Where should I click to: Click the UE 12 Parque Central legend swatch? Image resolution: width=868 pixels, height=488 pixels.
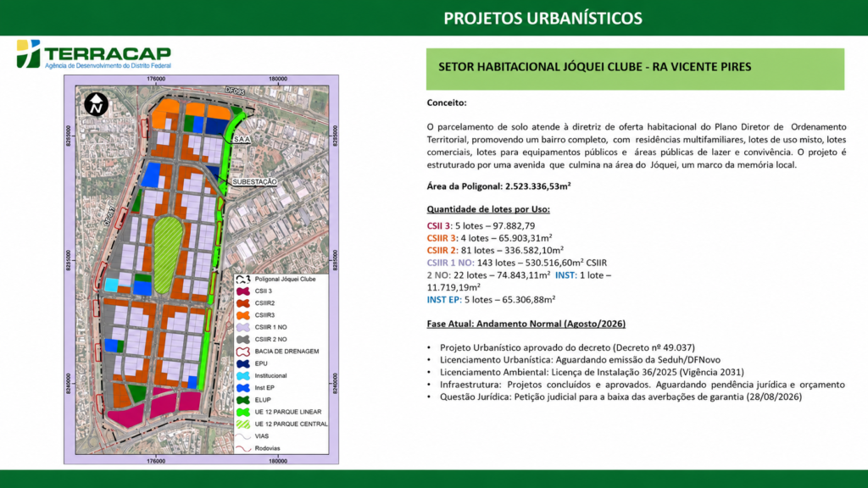243,424
